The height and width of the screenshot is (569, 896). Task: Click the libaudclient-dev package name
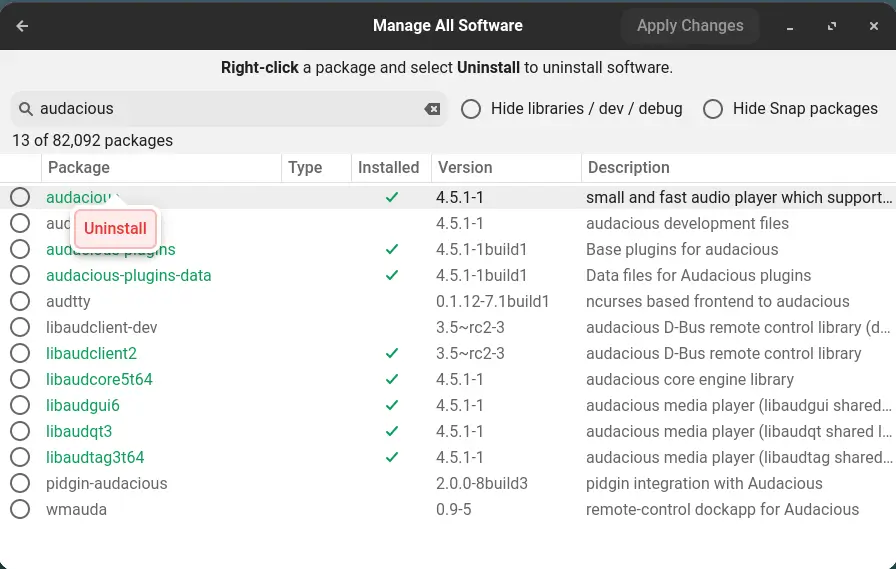tap(102, 327)
